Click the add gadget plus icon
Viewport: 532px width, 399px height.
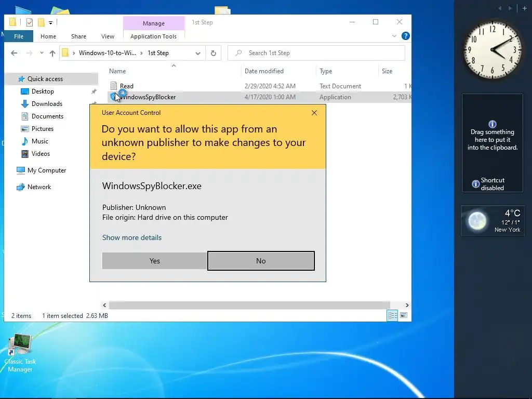525,8
